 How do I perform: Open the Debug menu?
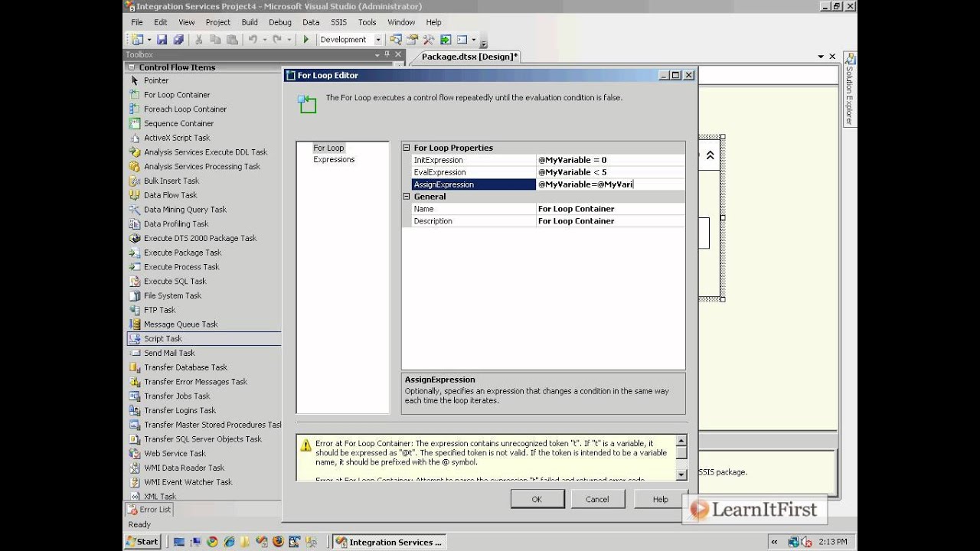click(x=280, y=22)
